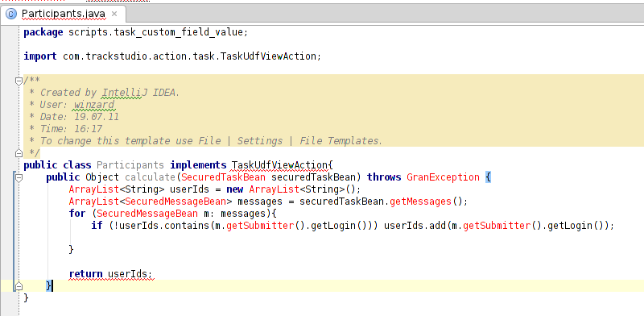Click the Participants class name
This screenshot has height=316, width=644.
click(130, 165)
